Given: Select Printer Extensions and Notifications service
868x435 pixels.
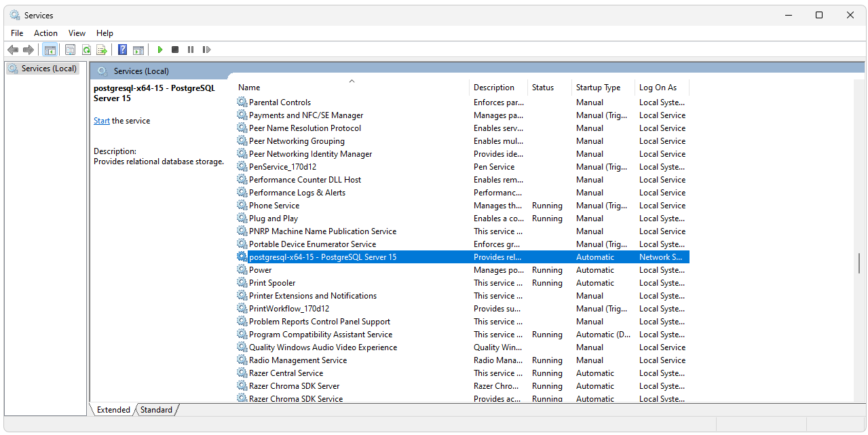Looking at the screenshot, I should (x=312, y=296).
